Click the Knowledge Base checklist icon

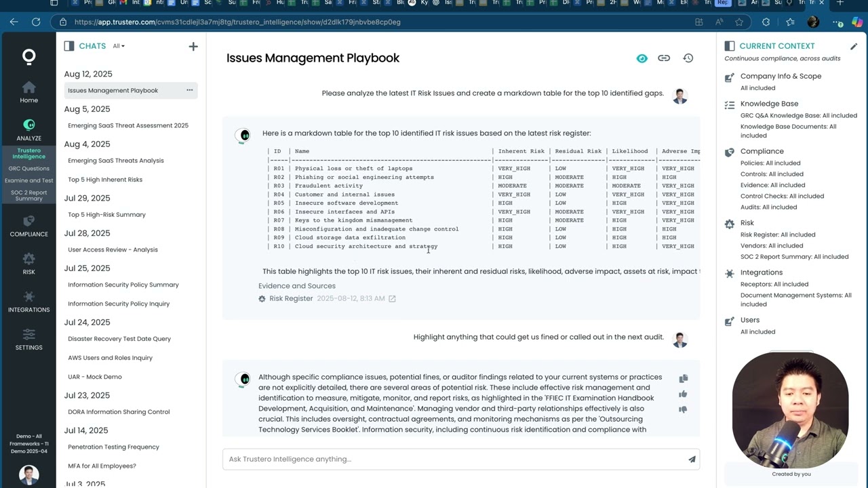coord(730,105)
